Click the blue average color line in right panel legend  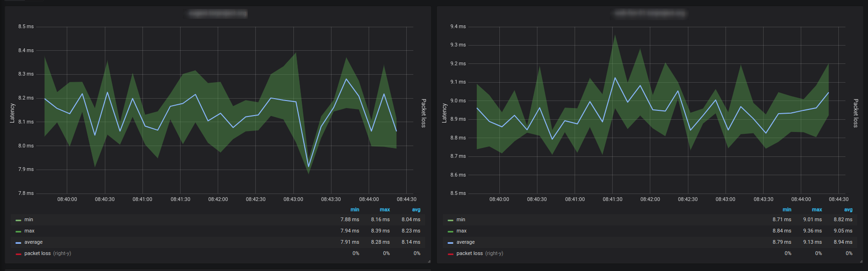450,242
